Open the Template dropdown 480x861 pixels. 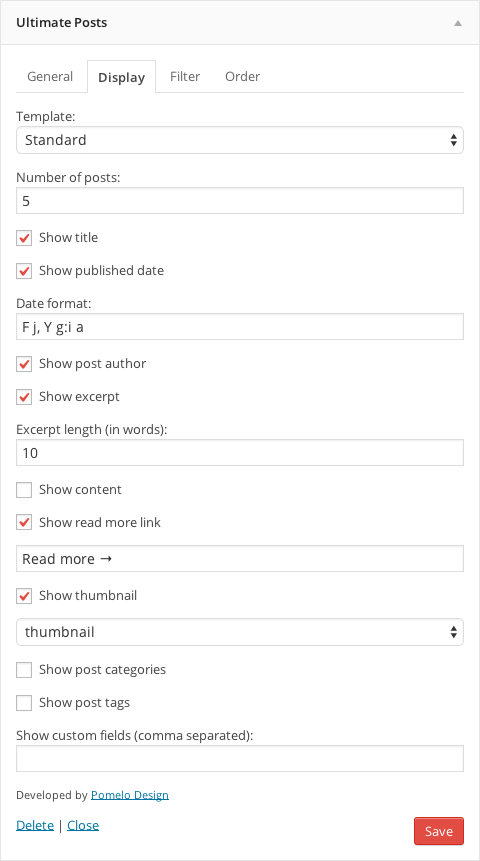coord(240,140)
